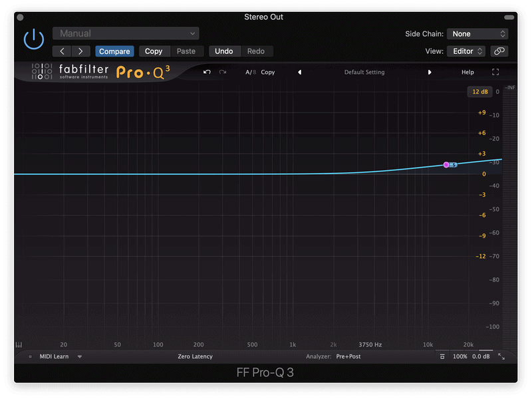The width and height of the screenshot is (532, 399).
Task: Click the Redo button in header
Action: click(256, 51)
